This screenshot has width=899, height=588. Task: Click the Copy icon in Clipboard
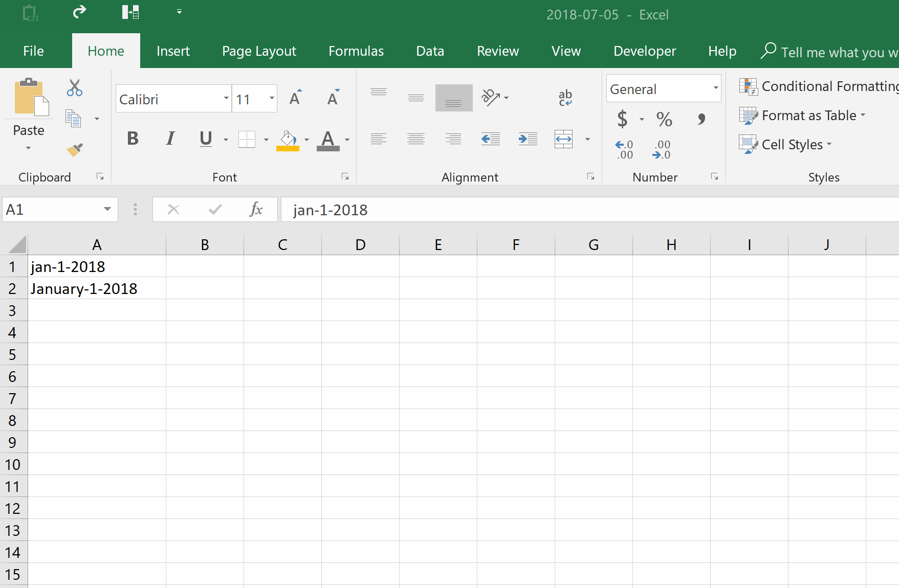point(73,119)
